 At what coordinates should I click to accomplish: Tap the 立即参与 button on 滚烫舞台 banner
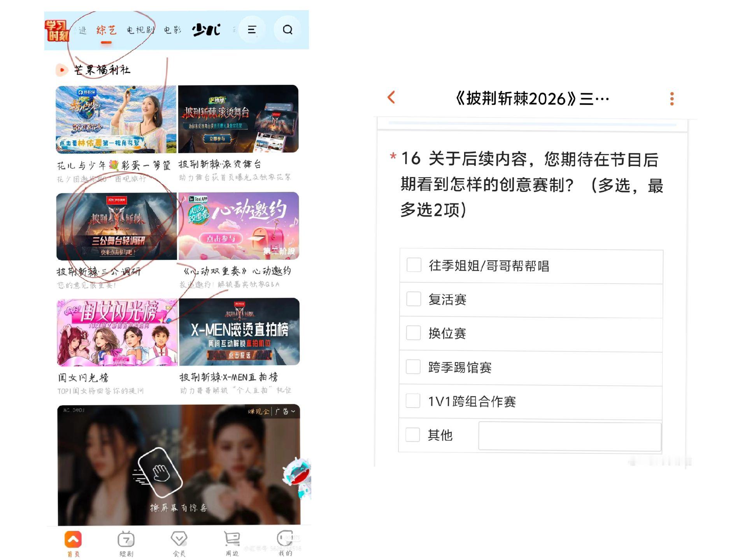[x=217, y=139]
